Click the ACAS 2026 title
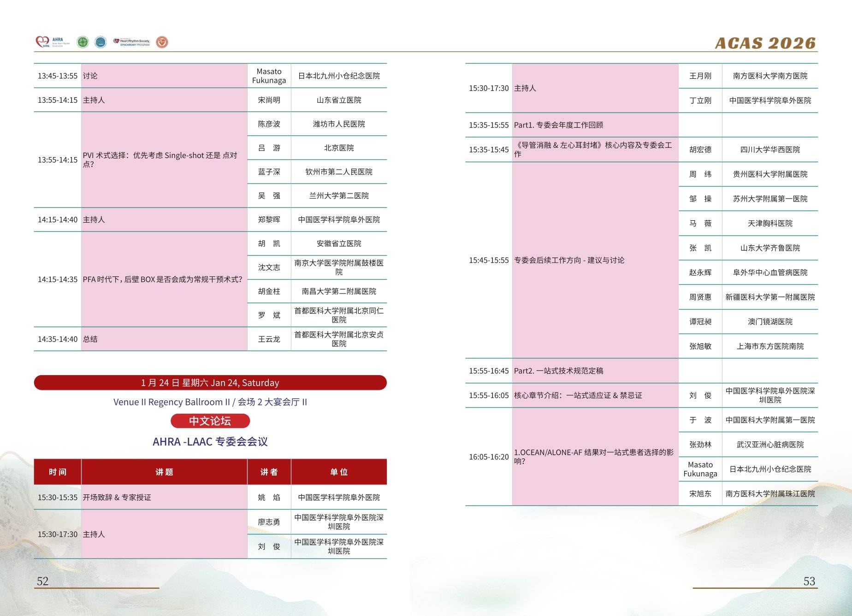 click(x=765, y=43)
